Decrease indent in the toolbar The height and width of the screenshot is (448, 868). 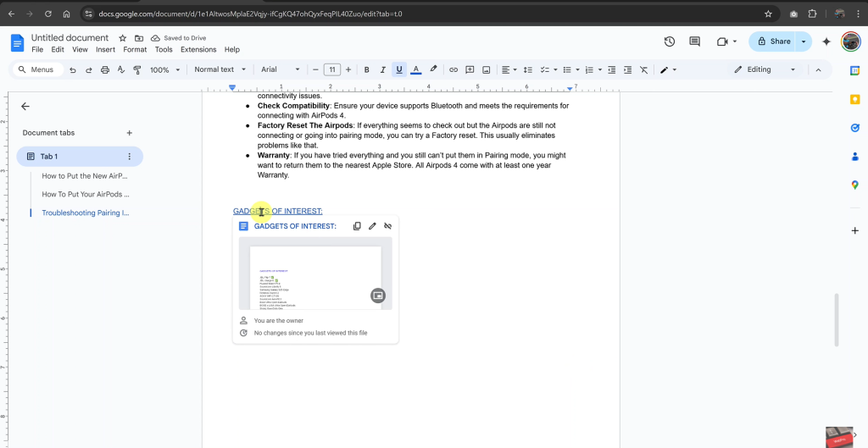[612, 69]
